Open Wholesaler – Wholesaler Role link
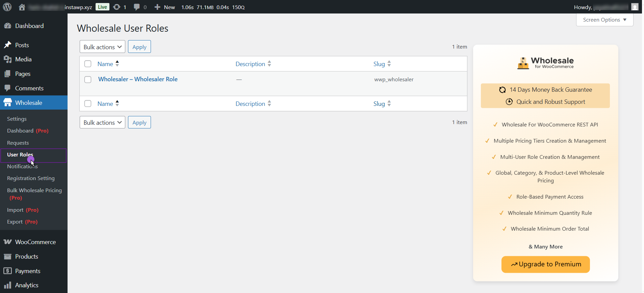The height and width of the screenshot is (293, 644). coord(138,79)
